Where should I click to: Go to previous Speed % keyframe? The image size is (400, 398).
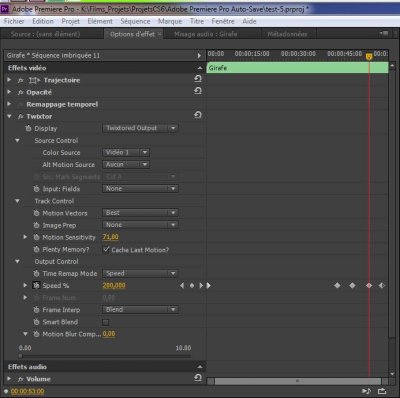(x=182, y=286)
